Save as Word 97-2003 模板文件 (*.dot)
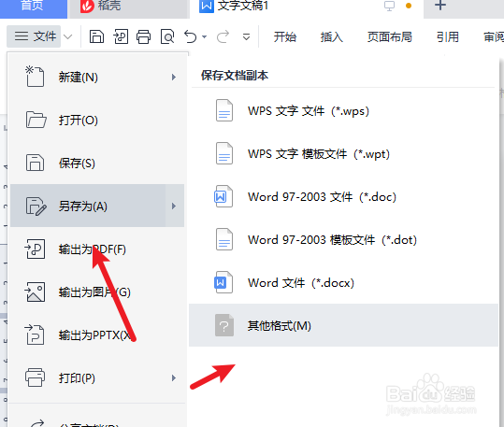 point(343,240)
